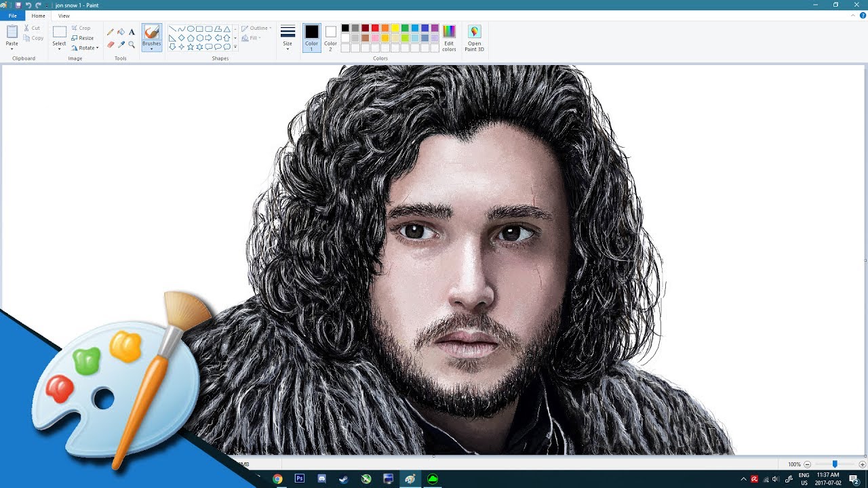Open Steam from the taskbar
This screenshot has width=868, height=488.
click(344, 479)
